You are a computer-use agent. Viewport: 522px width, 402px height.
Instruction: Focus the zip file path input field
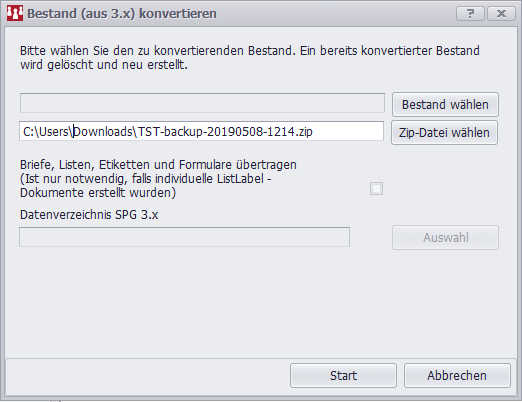[201, 131]
